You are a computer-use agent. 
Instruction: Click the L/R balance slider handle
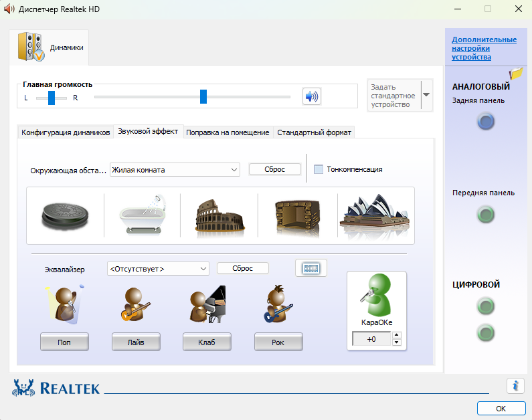(x=52, y=98)
